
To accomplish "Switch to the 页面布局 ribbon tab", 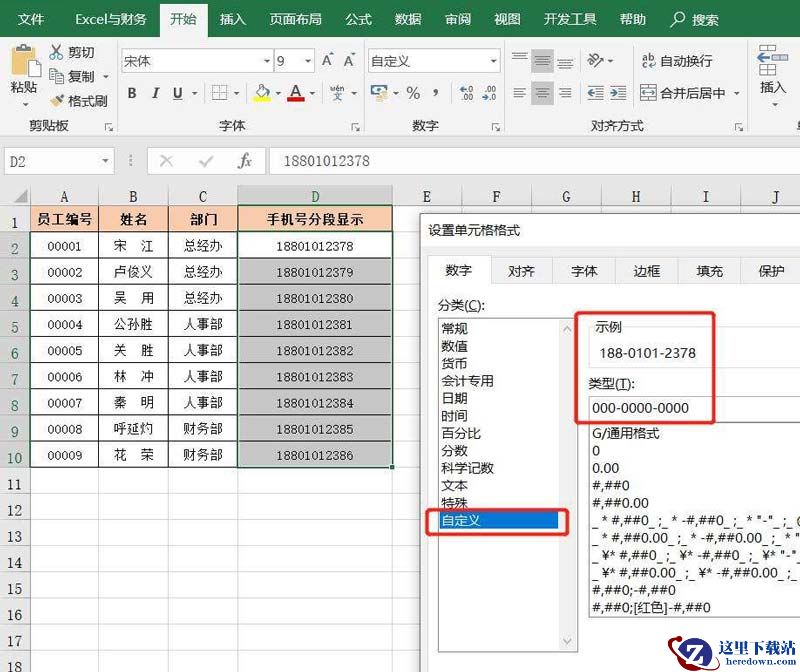I will 295,19.
